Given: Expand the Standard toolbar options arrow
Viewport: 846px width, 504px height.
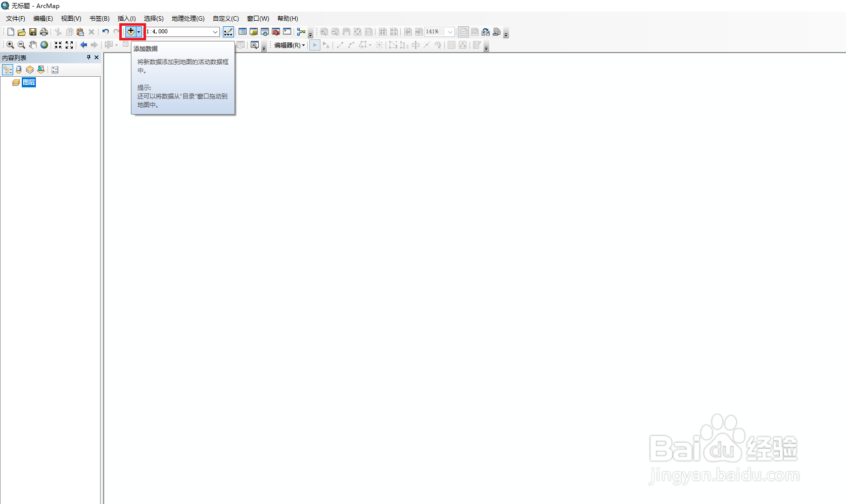Looking at the screenshot, I should tap(310, 35).
